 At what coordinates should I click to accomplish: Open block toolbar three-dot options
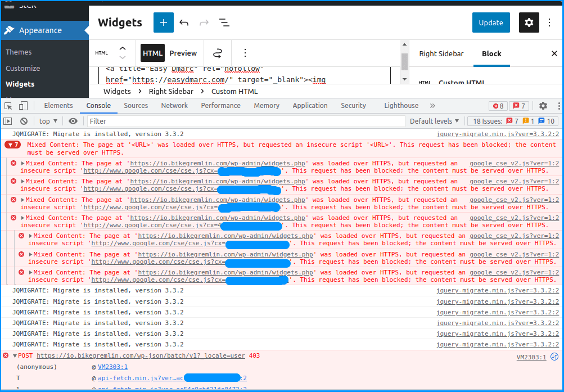pyautogui.click(x=245, y=53)
